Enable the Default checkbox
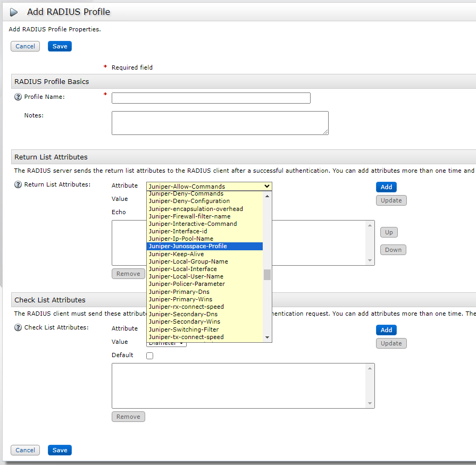This screenshot has width=476, height=465. pos(149,356)
